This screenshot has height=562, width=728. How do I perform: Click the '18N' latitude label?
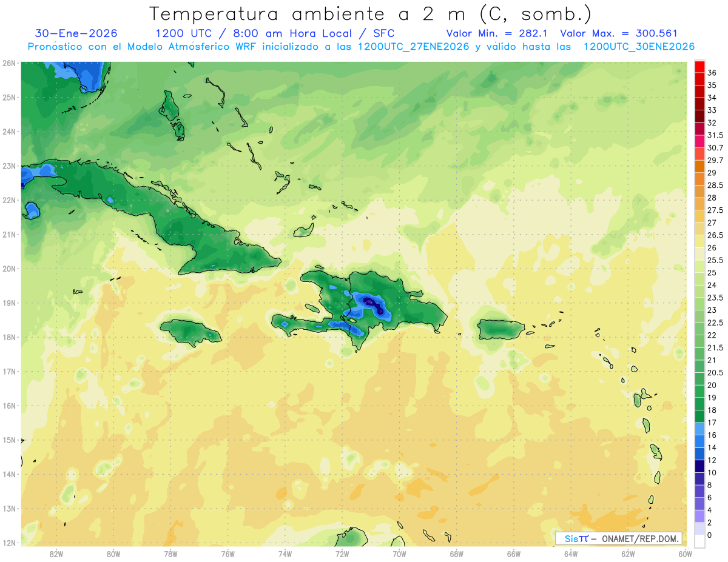point(9,337)
